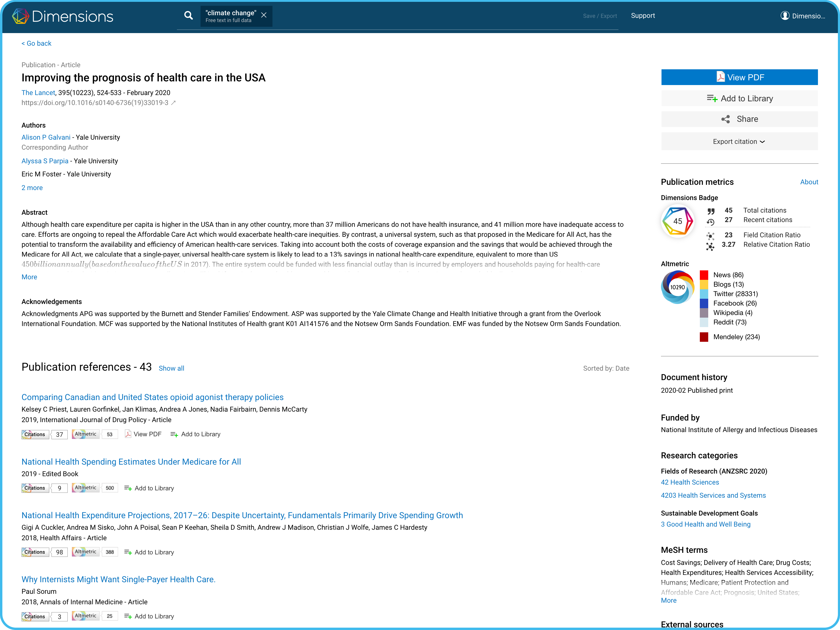Image resolution: width=840 pixels, height=630 pixels.
Task: Expand abstract with More link
Action: 29,277
